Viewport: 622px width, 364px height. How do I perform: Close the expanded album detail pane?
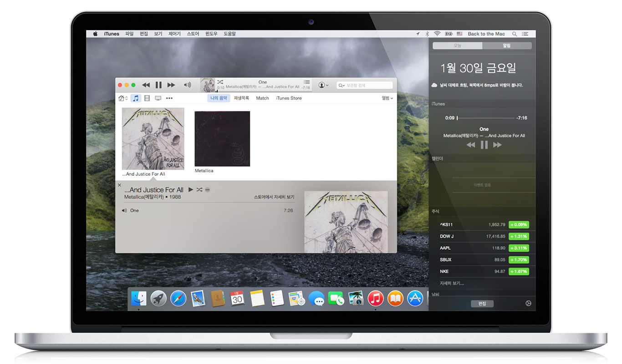click(x=120, y=185)
